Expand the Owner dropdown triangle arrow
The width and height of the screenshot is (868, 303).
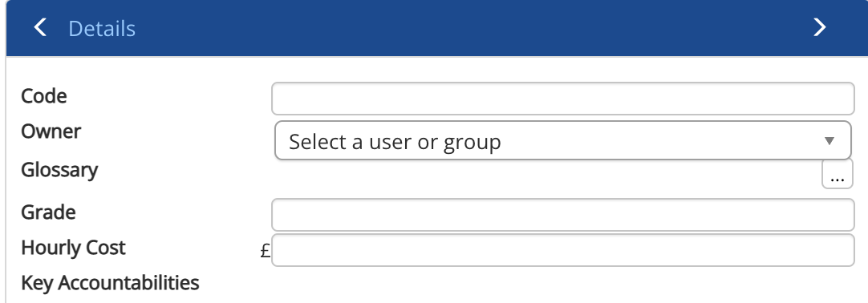point(829,141)
